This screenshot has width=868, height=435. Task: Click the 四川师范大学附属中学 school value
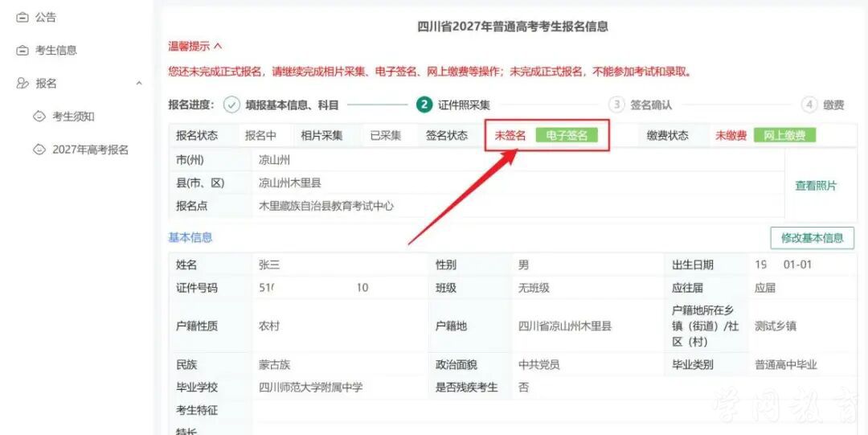pos(310,388)
